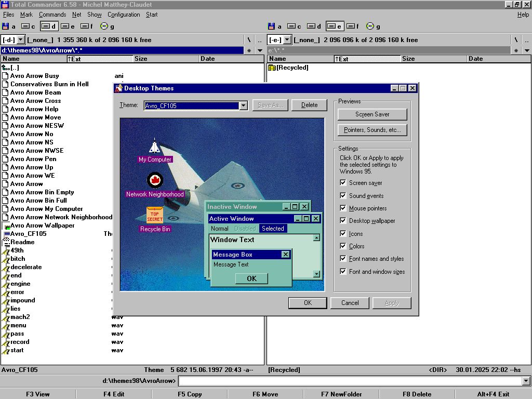Screen dimensions: 532x399
Task: Click the Network Neighborhood maple leaf icon
Action: pyautogui.click(x=155, y=180)
